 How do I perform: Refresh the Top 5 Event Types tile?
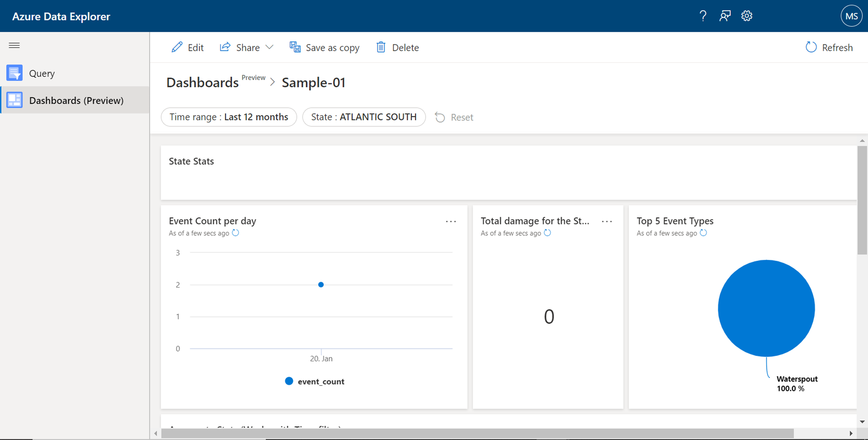(704, 233)
